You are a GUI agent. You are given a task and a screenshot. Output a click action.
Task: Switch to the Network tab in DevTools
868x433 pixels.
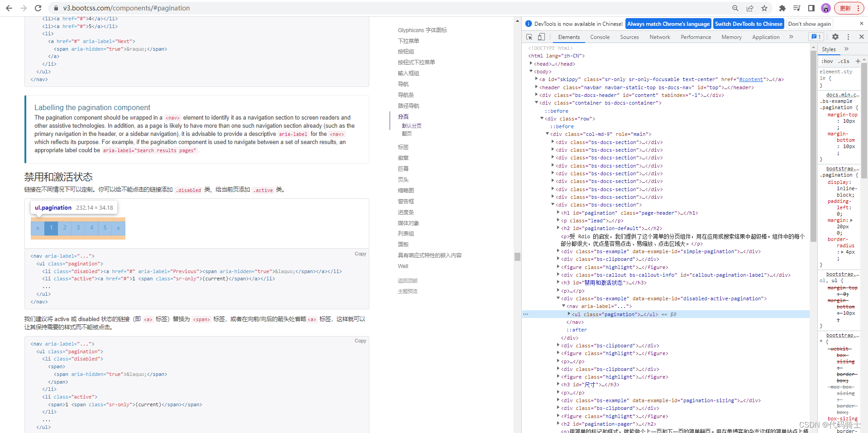(x=659, y=37)
